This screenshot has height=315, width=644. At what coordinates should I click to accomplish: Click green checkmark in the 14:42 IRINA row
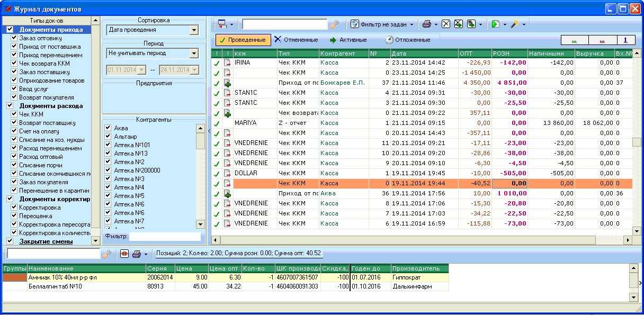pos(217,63)
